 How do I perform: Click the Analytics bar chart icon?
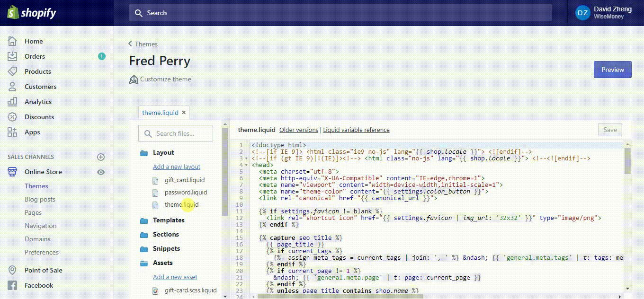13,102
